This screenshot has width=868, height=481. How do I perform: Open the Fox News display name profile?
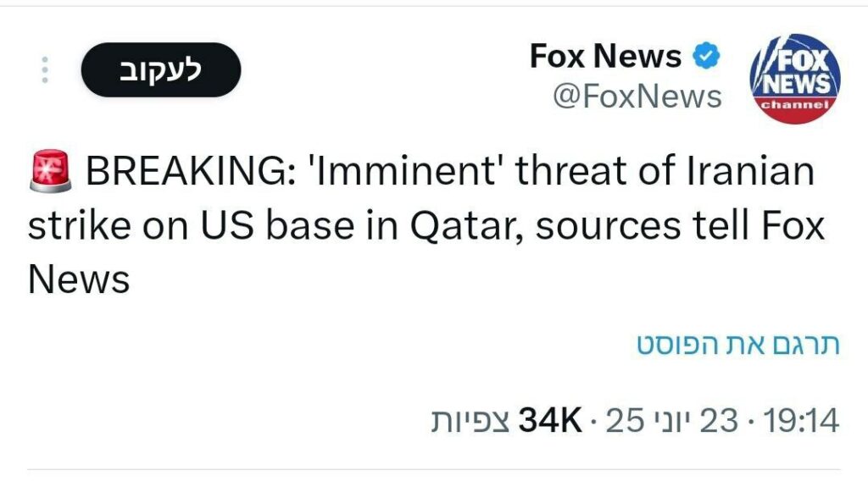pyautogui.click(x=605, y=56)
